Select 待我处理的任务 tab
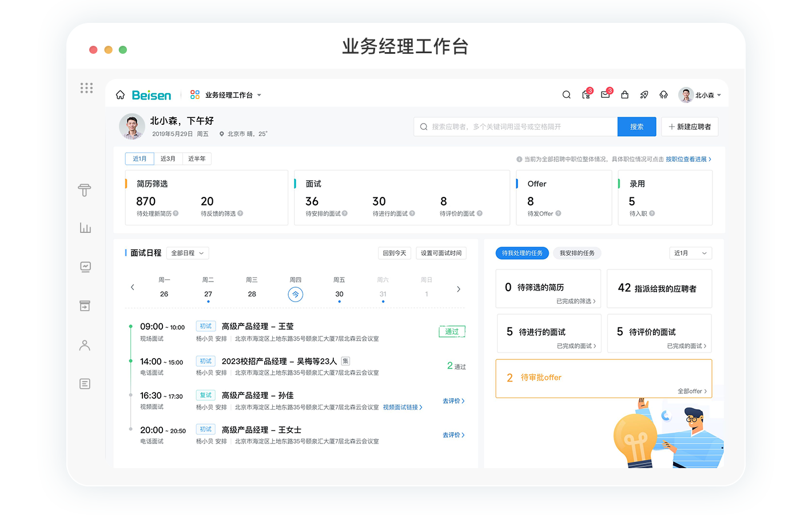 (x=522, y=253)
